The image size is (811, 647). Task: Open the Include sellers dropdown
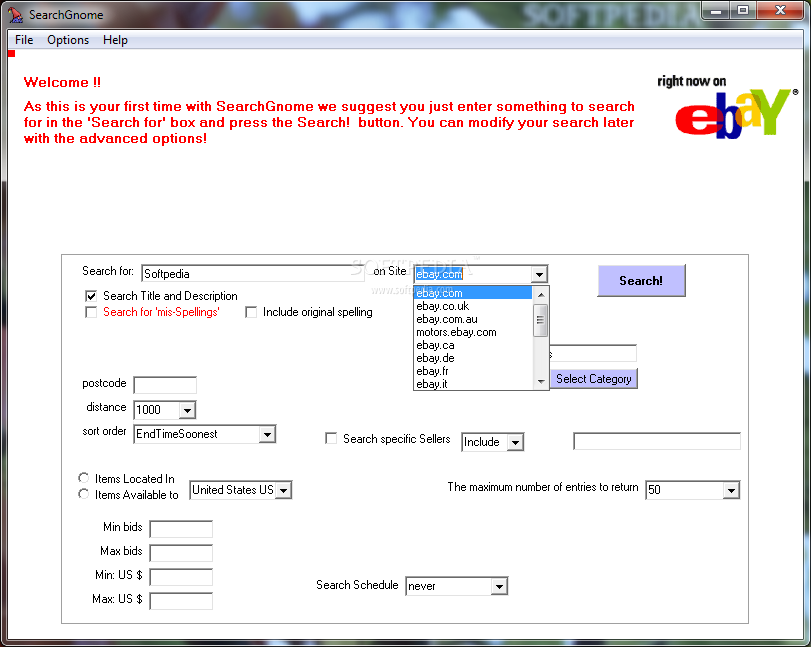(x=515, y=442)
